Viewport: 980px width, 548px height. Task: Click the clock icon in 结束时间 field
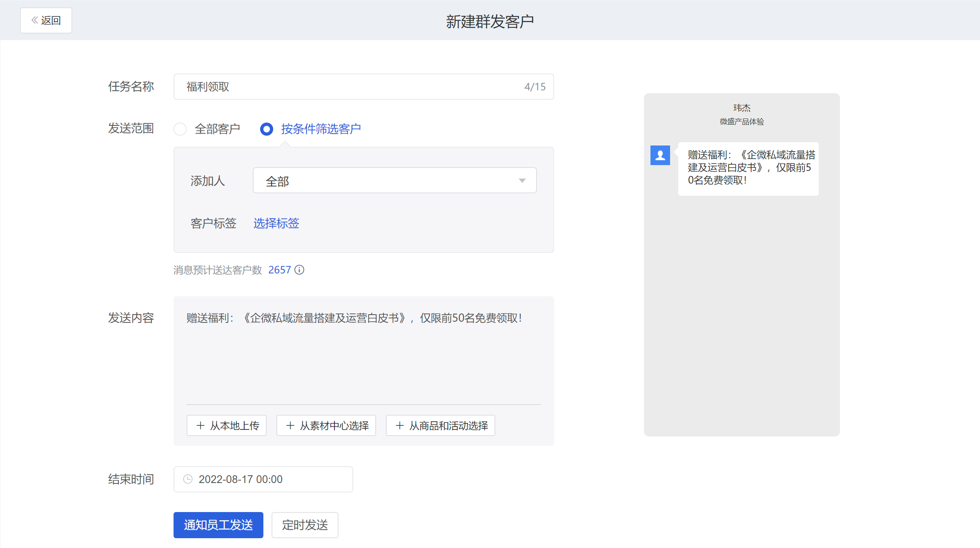pyautogui.click(x=188, y=479)
